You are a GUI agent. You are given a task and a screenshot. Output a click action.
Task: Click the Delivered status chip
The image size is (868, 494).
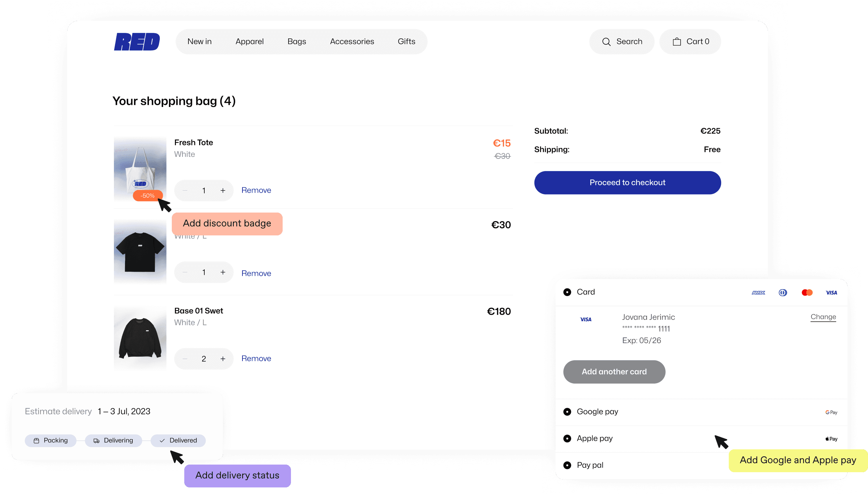[178, 440]
